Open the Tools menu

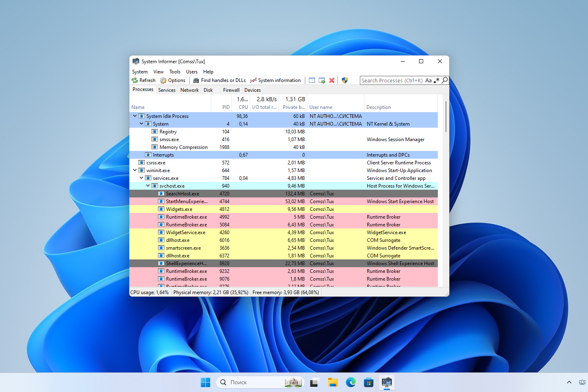pos(175,72)
